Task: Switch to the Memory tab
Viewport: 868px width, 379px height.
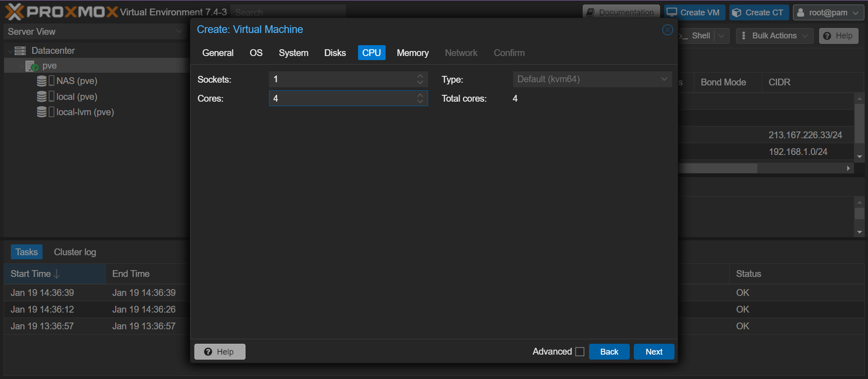Action: pos(413,53)
